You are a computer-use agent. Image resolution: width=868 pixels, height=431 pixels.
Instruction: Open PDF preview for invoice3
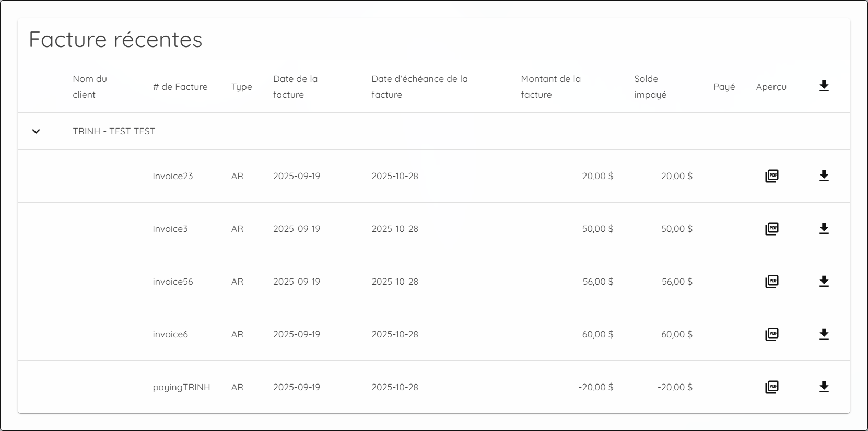pyautogui.click(x=771, y=229)
